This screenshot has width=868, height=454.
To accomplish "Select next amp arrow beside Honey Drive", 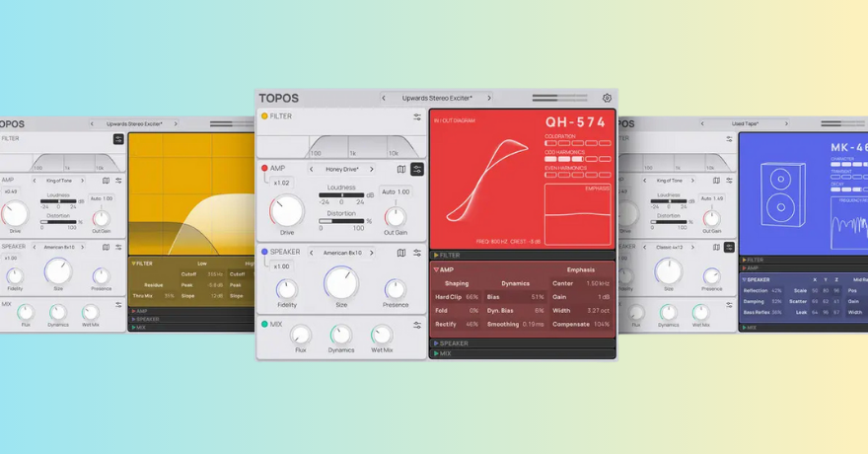I will click(372, 170).
